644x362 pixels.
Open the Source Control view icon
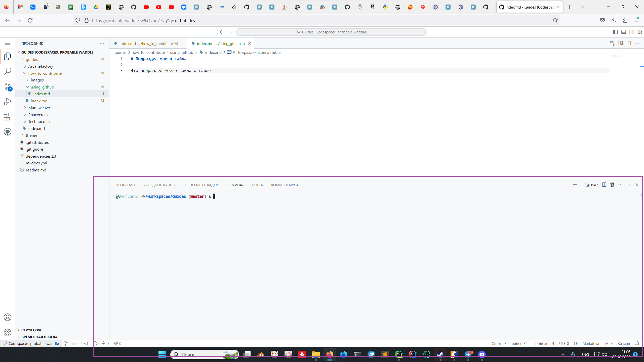coord(8,86)
